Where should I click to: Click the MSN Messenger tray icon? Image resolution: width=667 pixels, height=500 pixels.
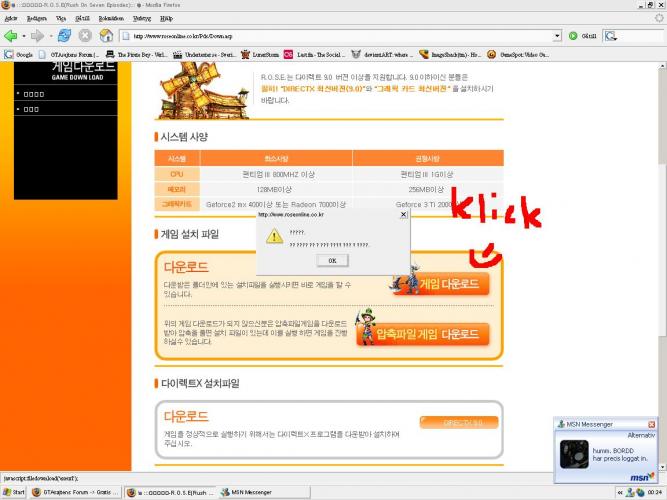coord(630,493)
